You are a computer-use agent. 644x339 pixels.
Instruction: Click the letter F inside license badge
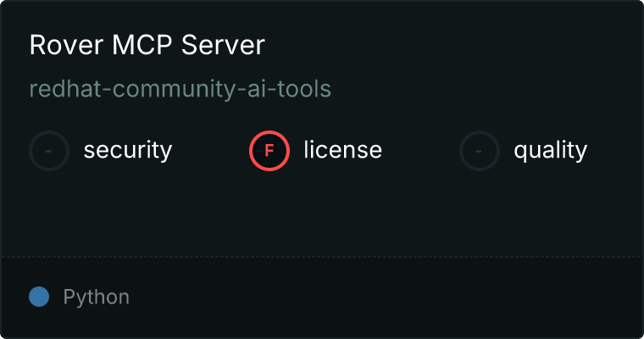[269, 151]
